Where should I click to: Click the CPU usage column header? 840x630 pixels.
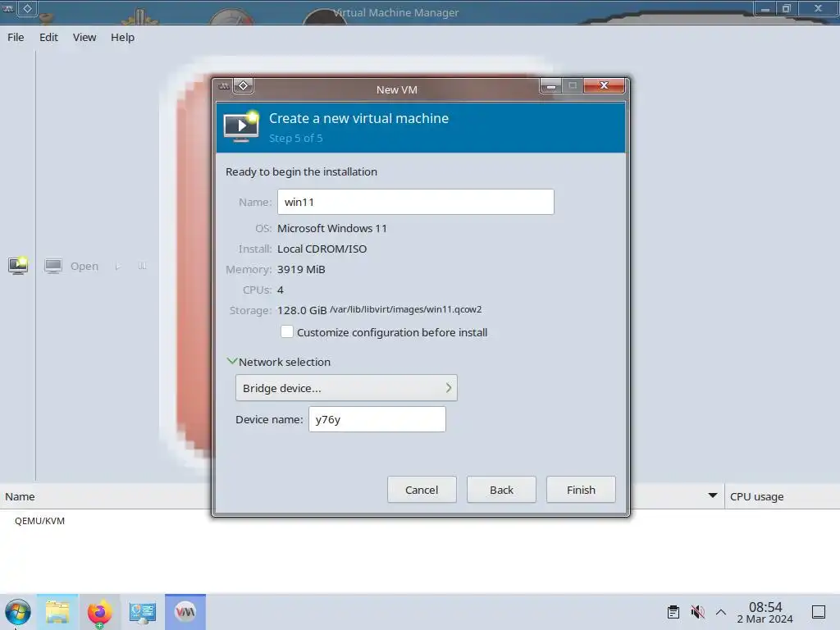756,496
